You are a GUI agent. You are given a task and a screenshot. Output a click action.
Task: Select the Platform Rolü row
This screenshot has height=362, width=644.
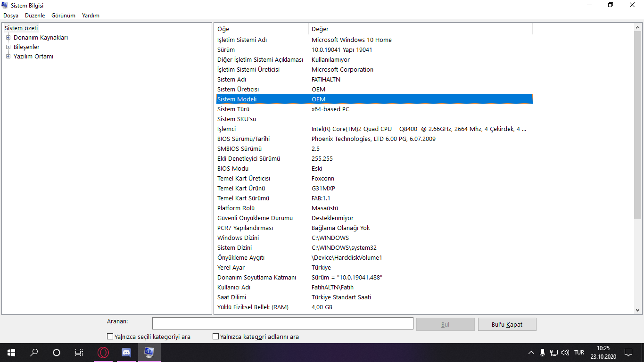pos(374,208)
